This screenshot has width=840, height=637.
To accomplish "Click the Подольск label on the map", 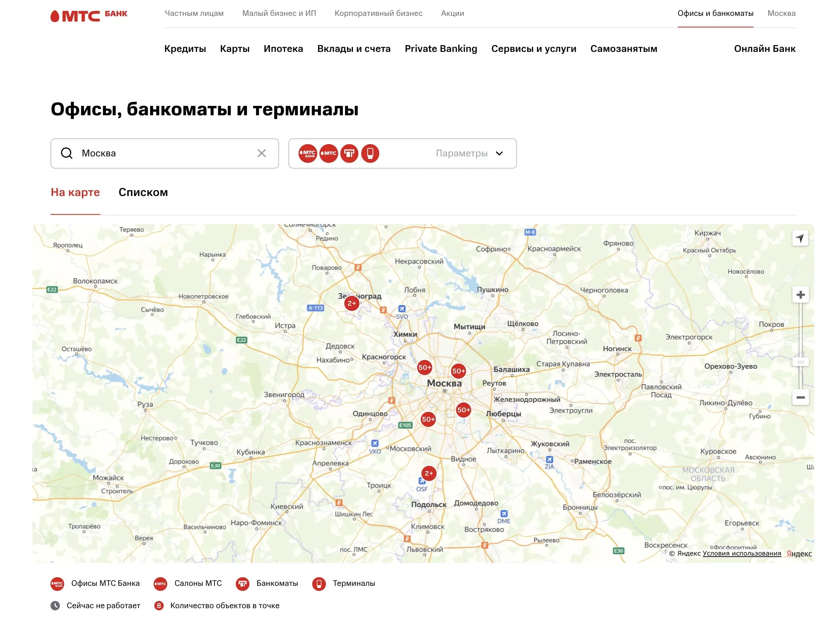I will [429, 504].
